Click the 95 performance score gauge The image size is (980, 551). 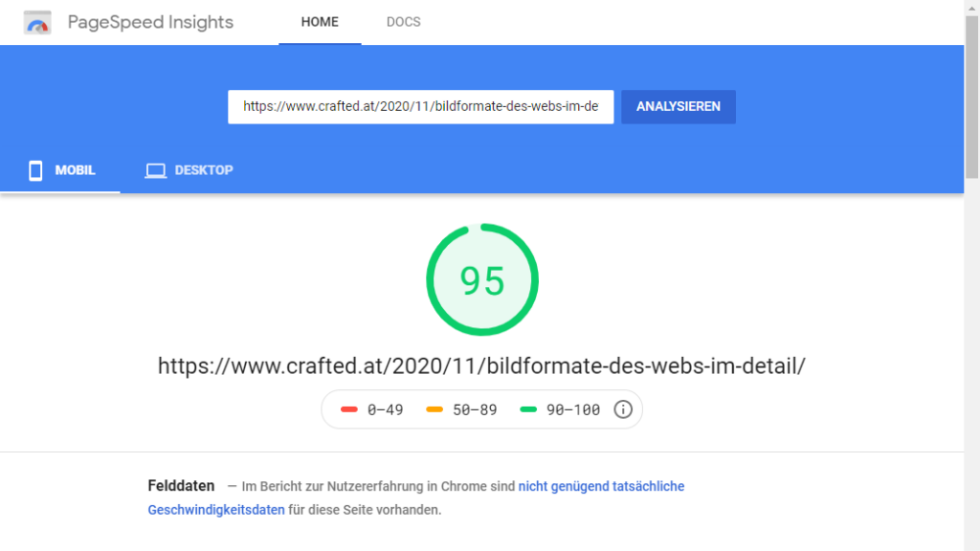482,280
